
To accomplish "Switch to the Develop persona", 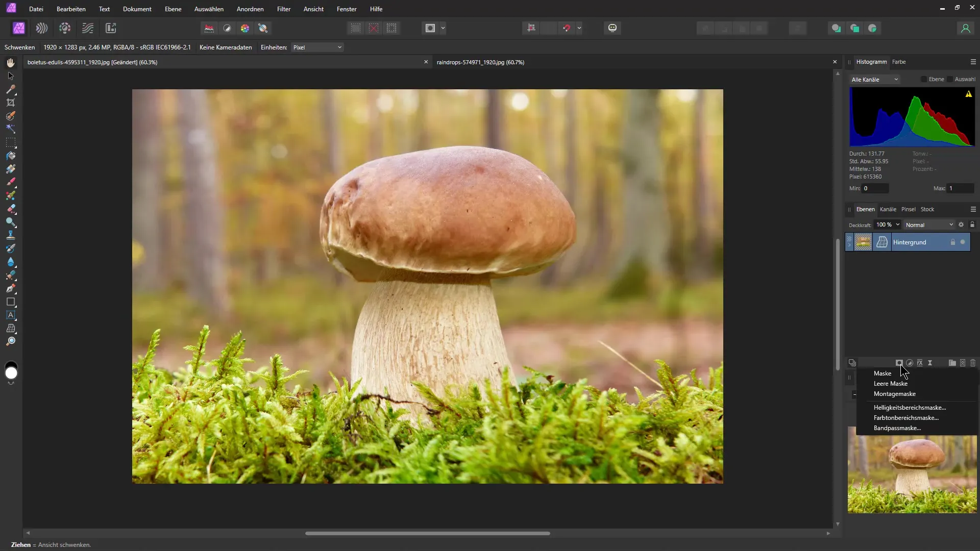I will (65, 28).
